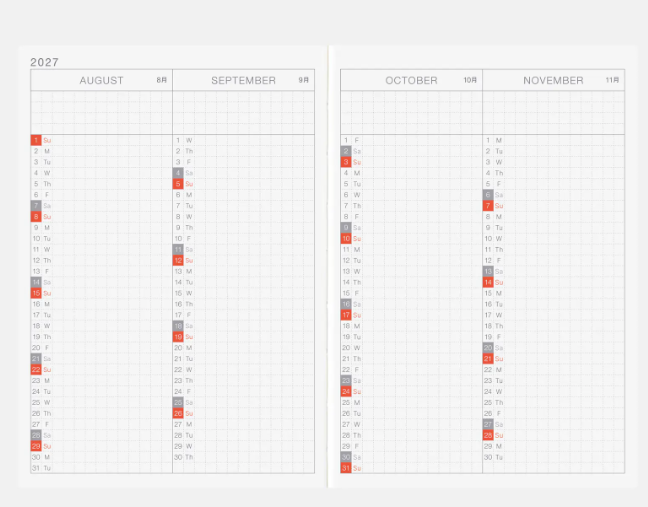The height and width of the screenshot is (507, 648).
Task: Click gray September 11 date box
Action: coord(178,249)
